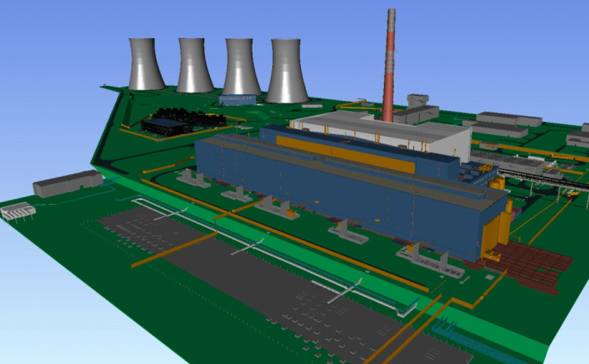The height and width of the screenshot is (364, 589).
Task: Select the leftmost cooling tower
Action: point(146,64)
